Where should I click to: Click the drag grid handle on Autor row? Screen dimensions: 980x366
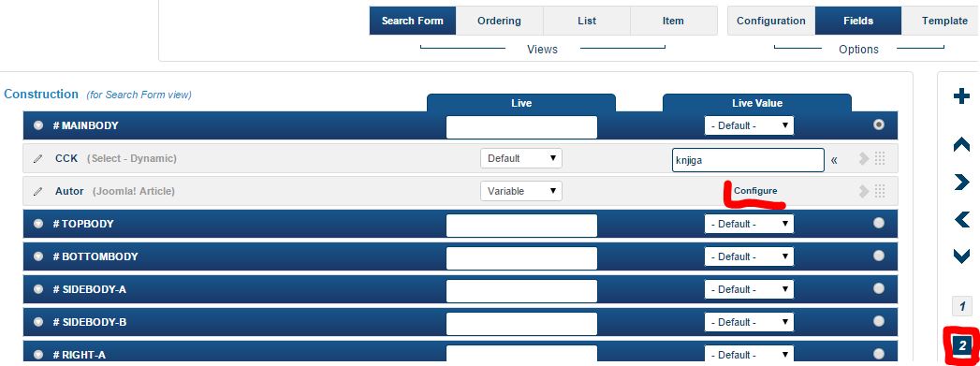click(x=880, y=191)
